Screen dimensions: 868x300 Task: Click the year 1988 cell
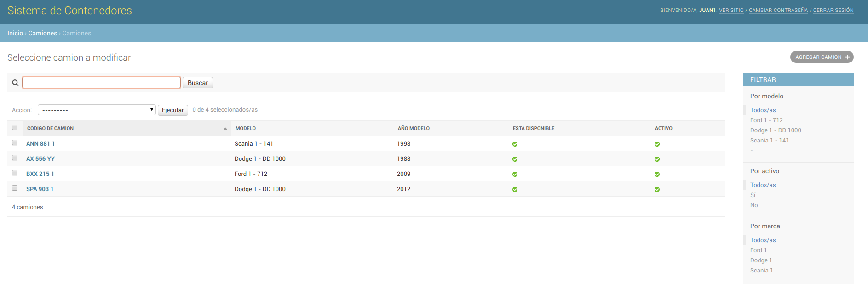click(403, 159)
